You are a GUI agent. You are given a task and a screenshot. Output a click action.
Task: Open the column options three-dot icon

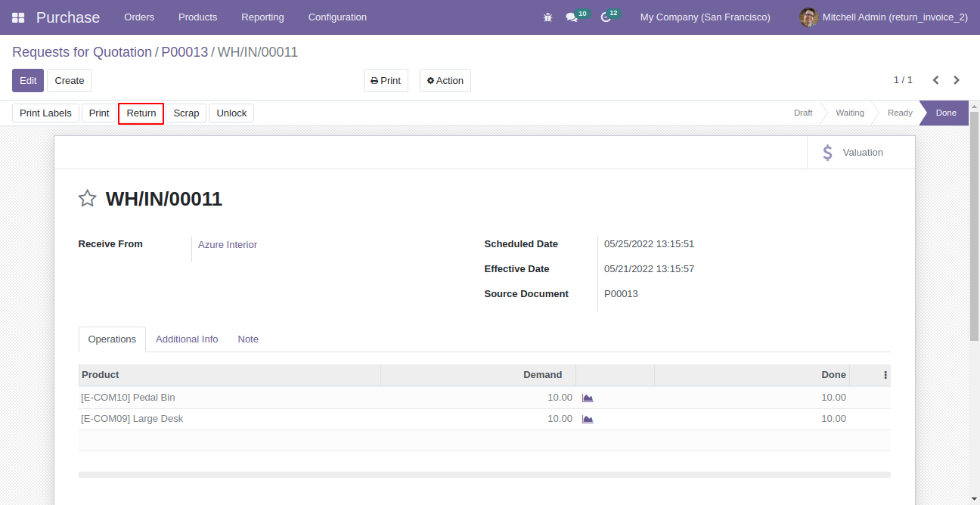[x=885, y=375]
